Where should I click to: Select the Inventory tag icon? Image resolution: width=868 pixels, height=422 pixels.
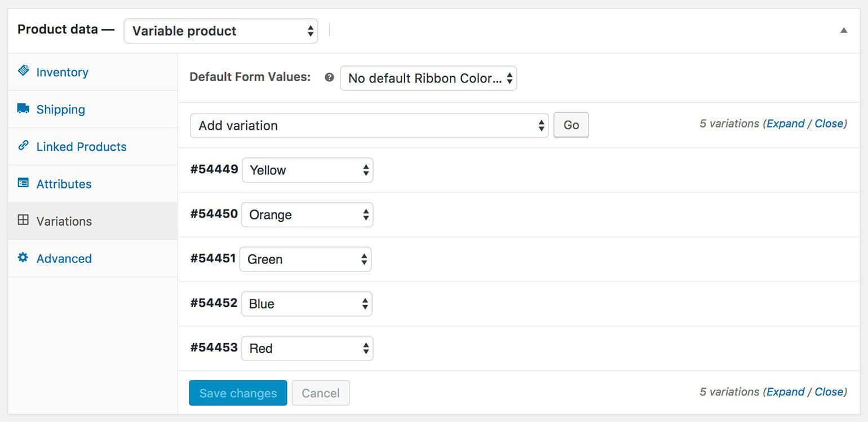click(24, 71)
